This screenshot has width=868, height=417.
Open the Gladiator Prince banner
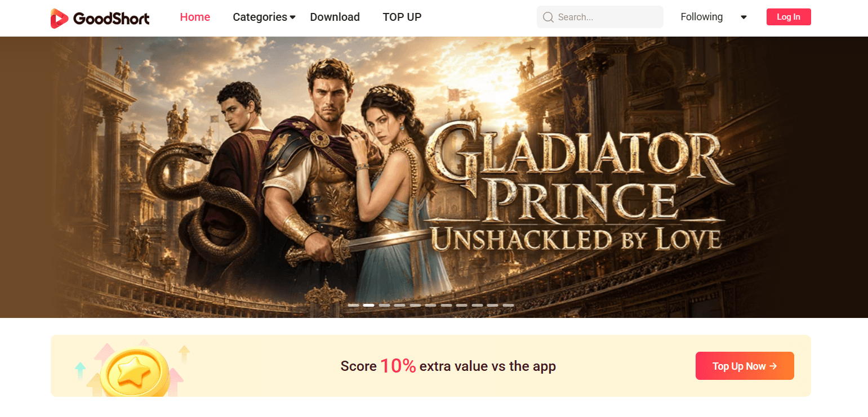tap(434, 177)
